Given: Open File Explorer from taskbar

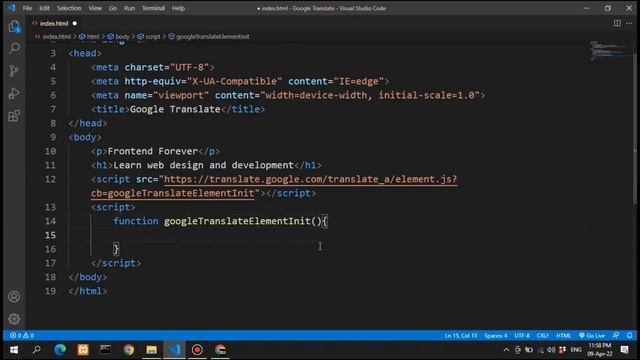Looking at the screenshot, I should (151, 350).
